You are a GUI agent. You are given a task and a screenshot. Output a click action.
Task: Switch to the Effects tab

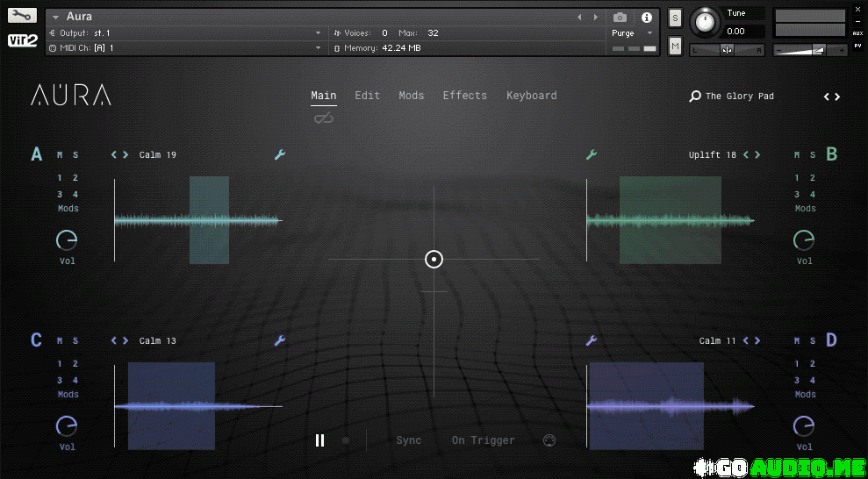pyautogui.click(x=465, y=95)
